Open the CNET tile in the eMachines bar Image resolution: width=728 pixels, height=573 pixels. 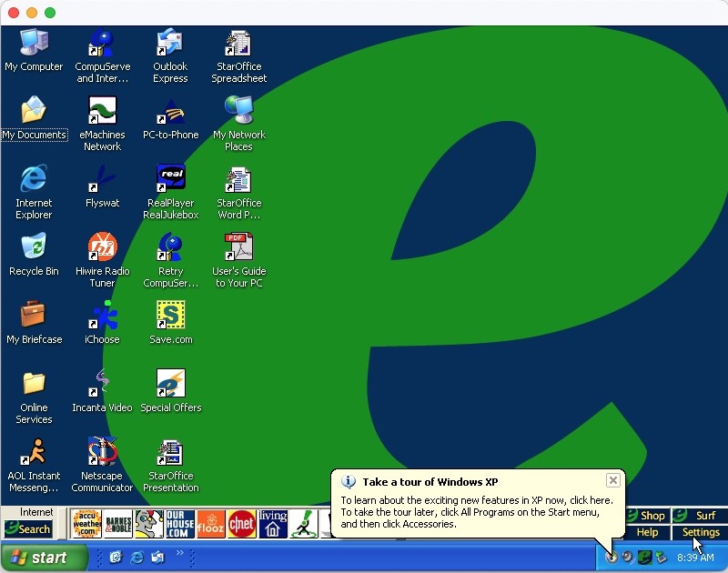(241, 524)
